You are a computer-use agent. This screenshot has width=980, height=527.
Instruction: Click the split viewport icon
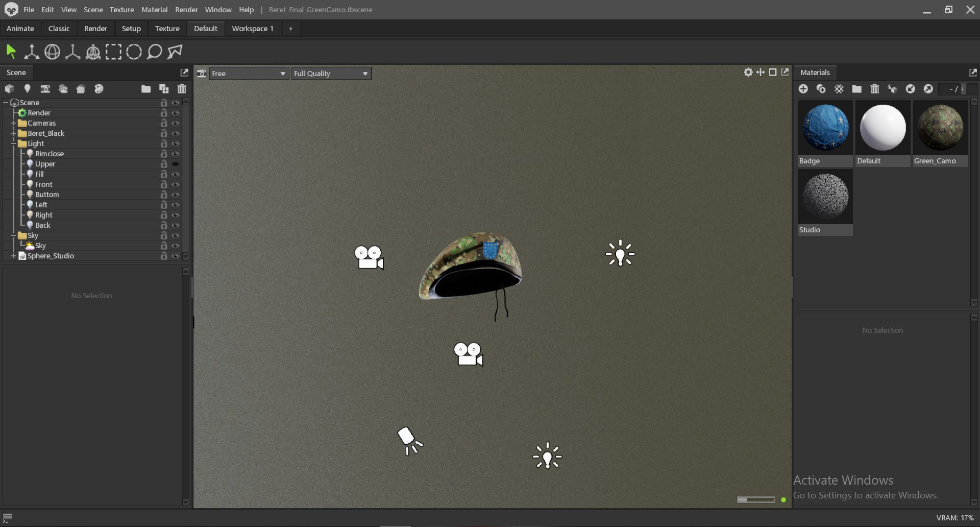[761, 73]
